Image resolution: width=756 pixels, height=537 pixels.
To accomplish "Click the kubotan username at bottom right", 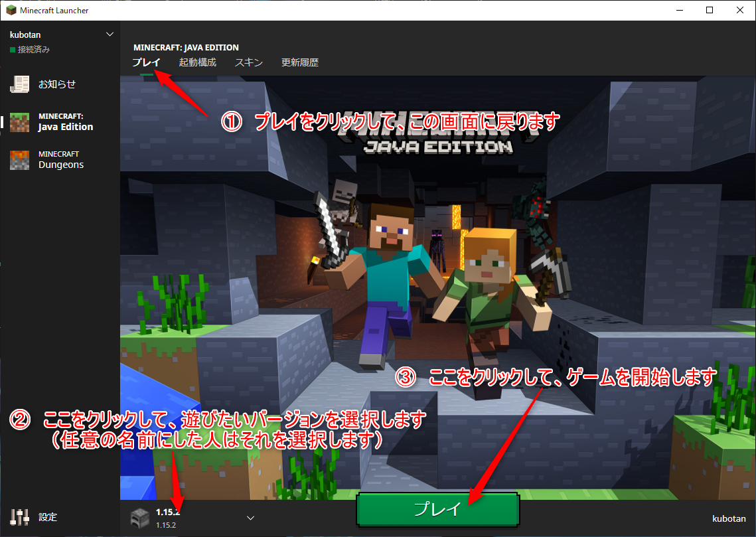I will pyautogui.click(x=729, y=518).
